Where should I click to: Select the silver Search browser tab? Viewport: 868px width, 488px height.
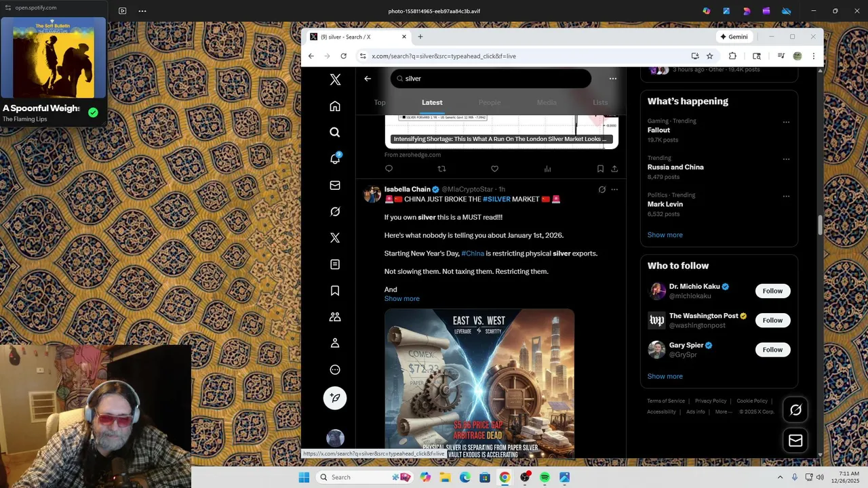tap(358, 37)
